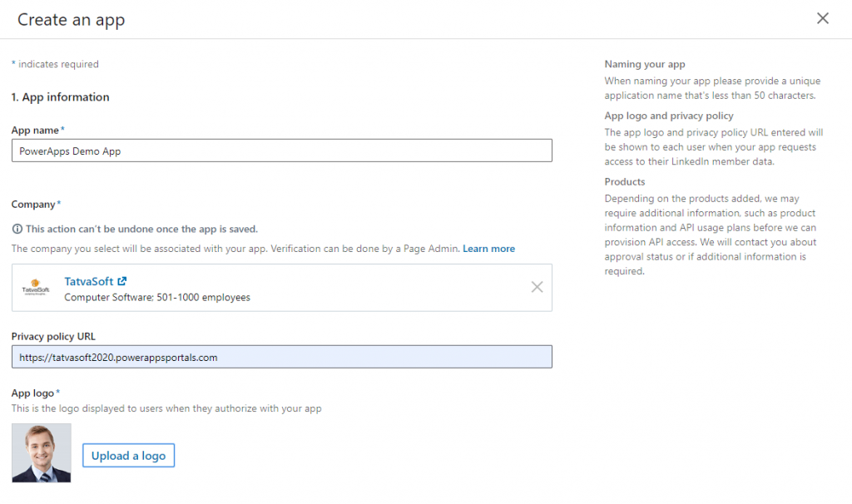Click the info icon beside undo warning

(17, 229)
